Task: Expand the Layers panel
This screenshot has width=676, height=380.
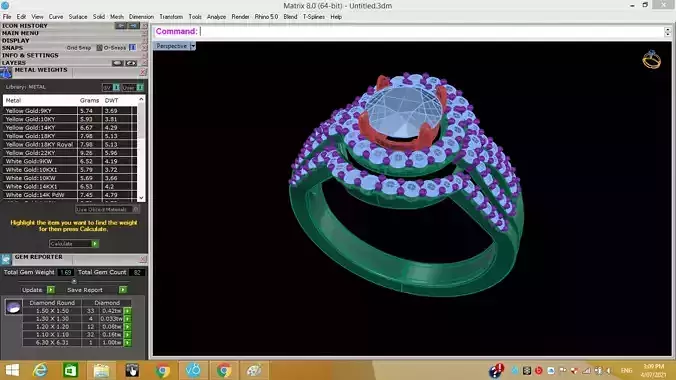Action: (x=14, y=63)
